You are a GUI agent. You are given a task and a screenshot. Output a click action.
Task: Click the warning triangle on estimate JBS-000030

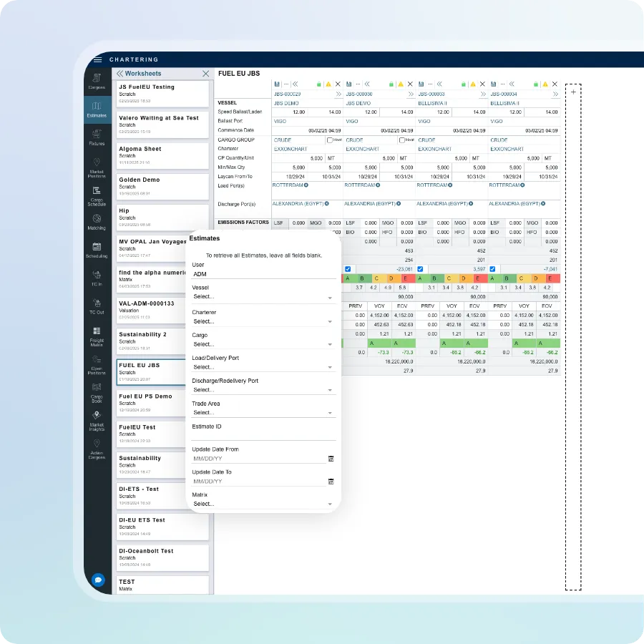[401, 84]
